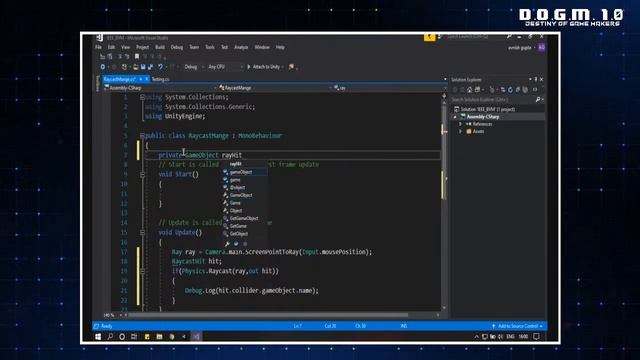The width and height of the screenshot is (640, 360).
Task: Collapse the RaycastMange class block
Action: click(142, 136)
